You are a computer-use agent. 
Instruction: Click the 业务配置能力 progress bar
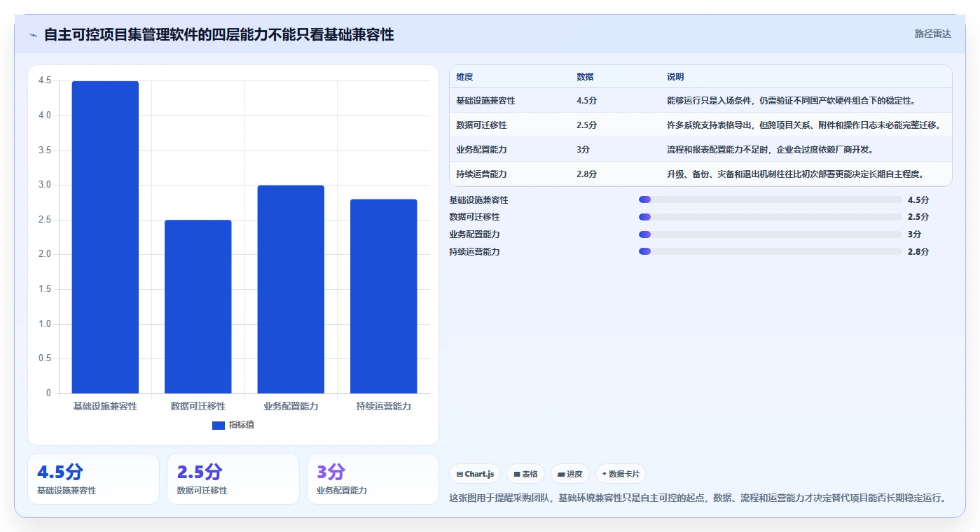(x=771, y=234)
